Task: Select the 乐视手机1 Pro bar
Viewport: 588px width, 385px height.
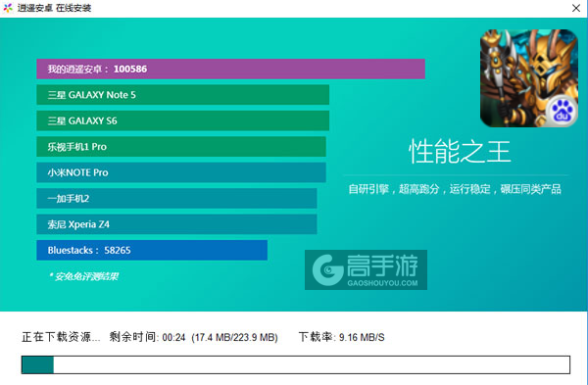Action: [x=181, y=147]
